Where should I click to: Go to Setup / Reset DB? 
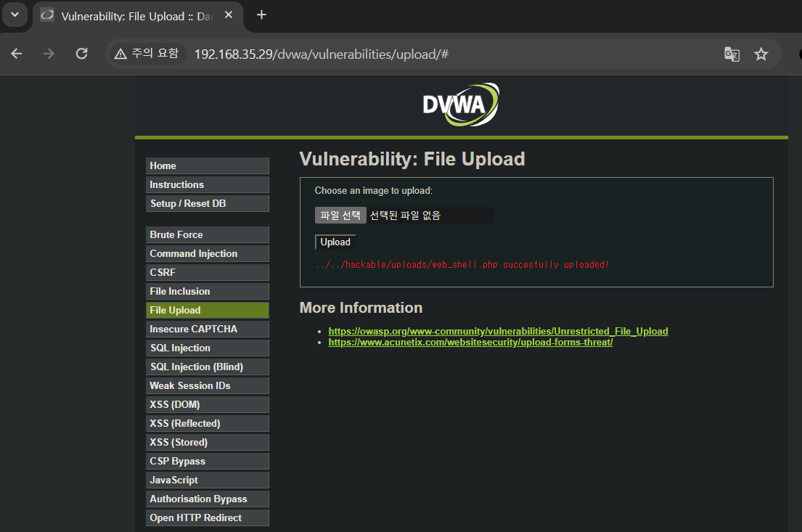(x=207, y=204)
